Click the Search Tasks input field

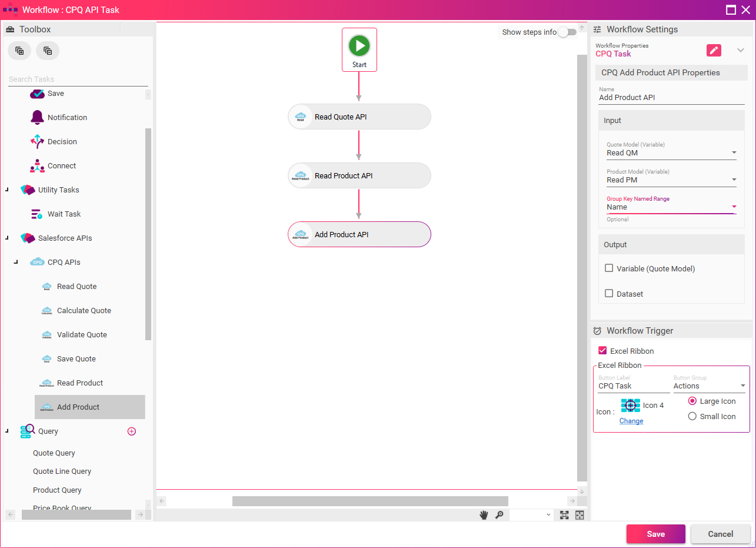pyautogui.click(x=76, y=79)
